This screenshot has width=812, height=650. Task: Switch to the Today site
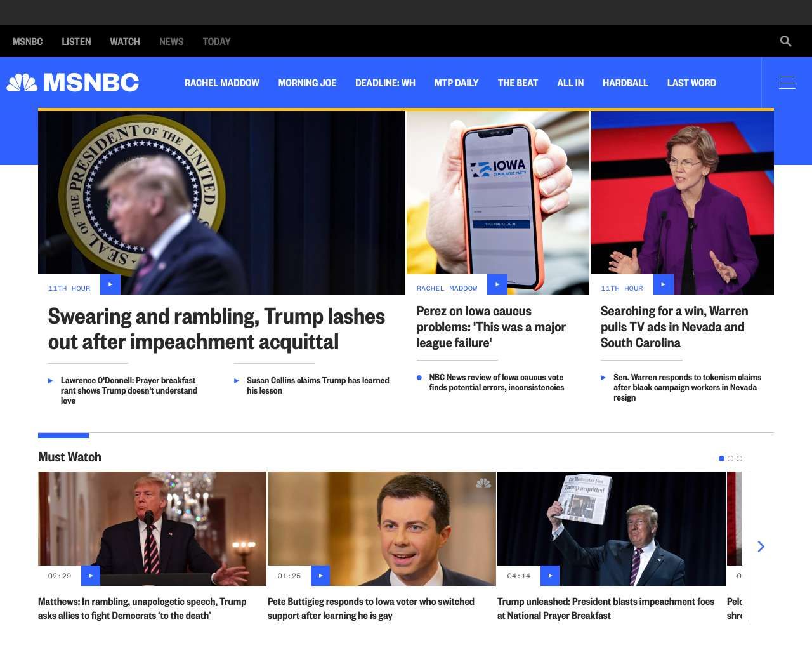(x=216, y=42)
